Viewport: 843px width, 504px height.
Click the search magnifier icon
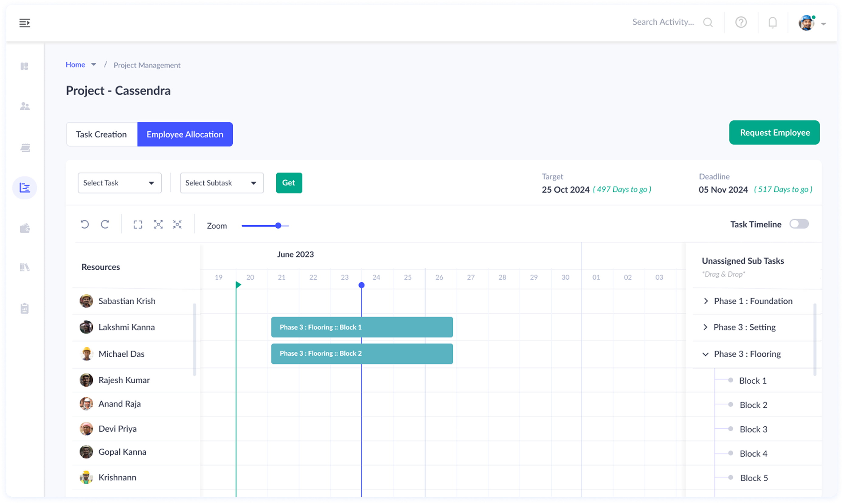point(708,22)
